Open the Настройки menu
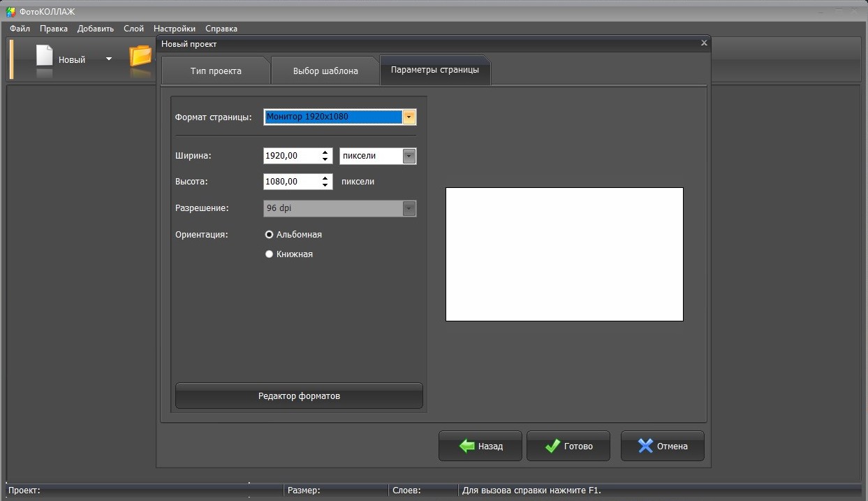 pos(175,29)
